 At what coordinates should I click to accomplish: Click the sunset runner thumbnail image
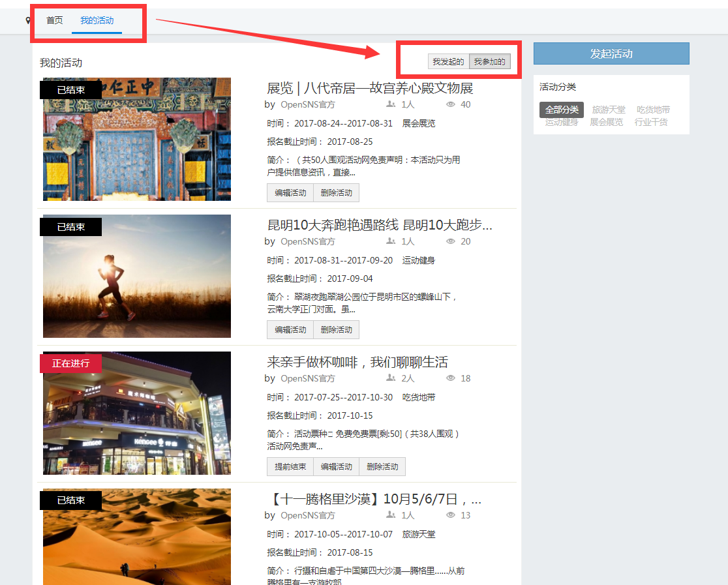click(137, 277)
